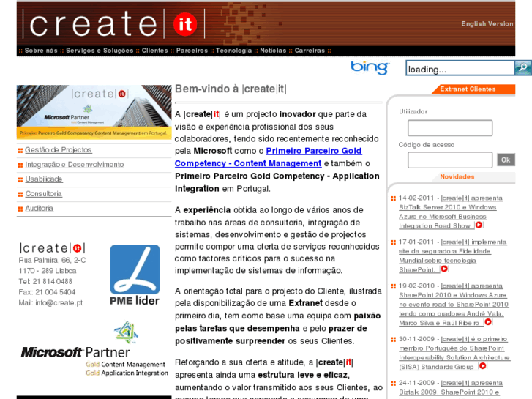Click the Ok login button
The image size is (532, 399).
pyautogui.click(x=506, y=160)
